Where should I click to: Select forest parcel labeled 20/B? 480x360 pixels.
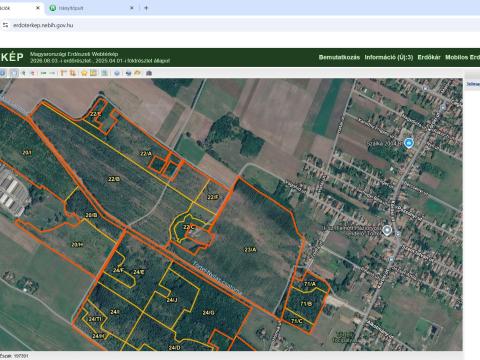(x=91, y=215)
